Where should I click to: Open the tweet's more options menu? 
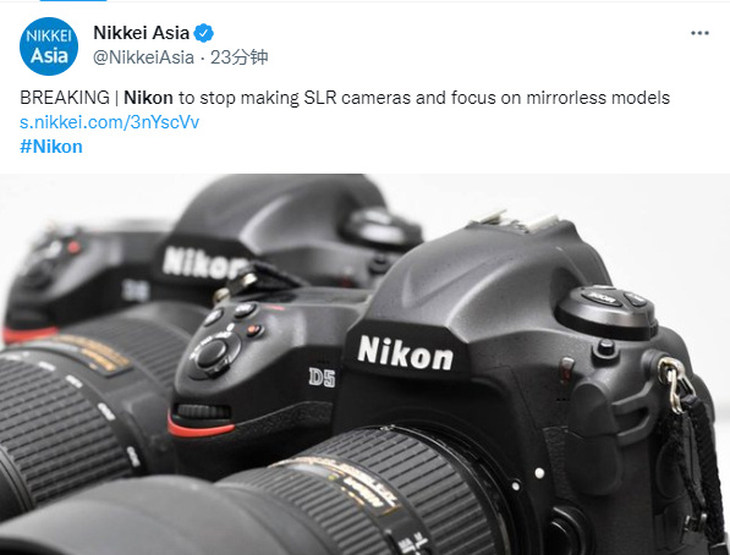(700, 33)
